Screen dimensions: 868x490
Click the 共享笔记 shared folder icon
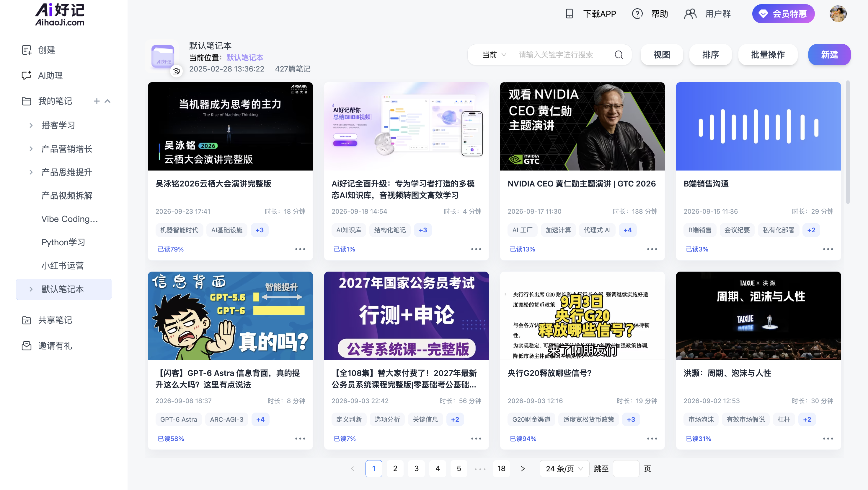click(x=27, y=320)
